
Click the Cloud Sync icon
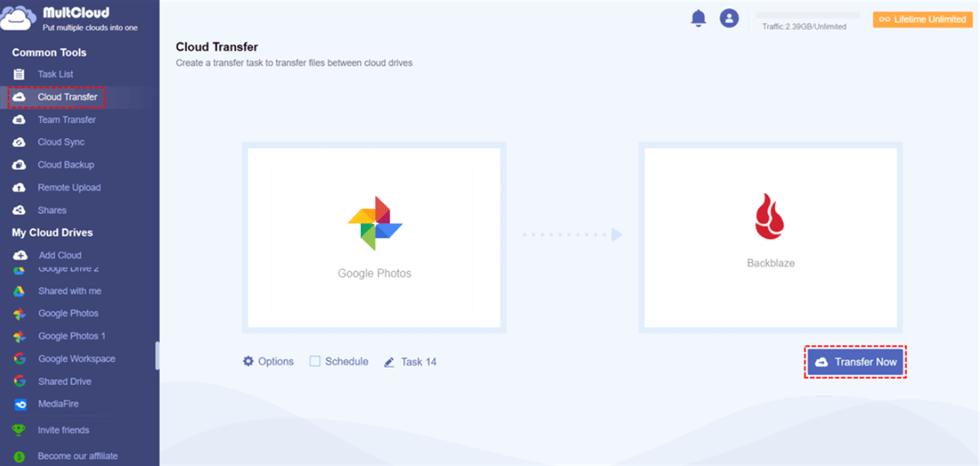click(x=20, y=142)
